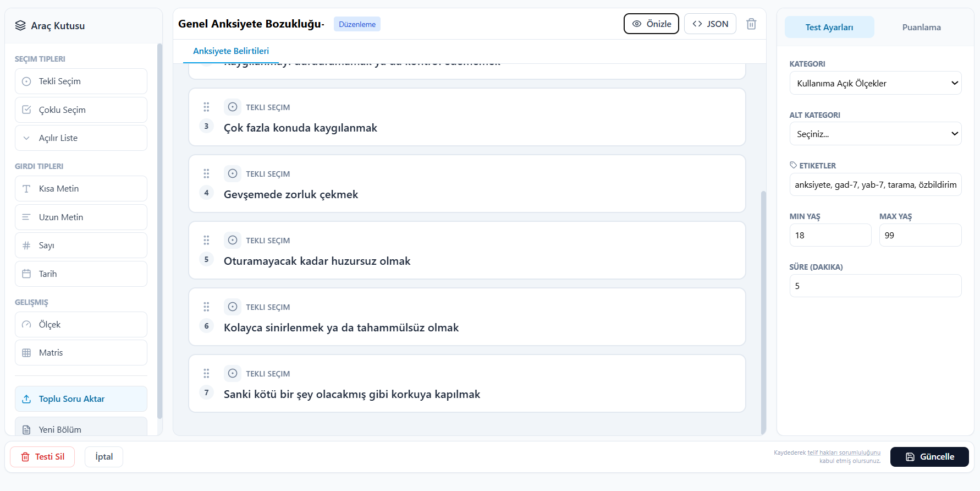Expand the Alt Kategori dropdown
Image resolution: width=980 pixels, height=491 pixels.
click(875, 134)
